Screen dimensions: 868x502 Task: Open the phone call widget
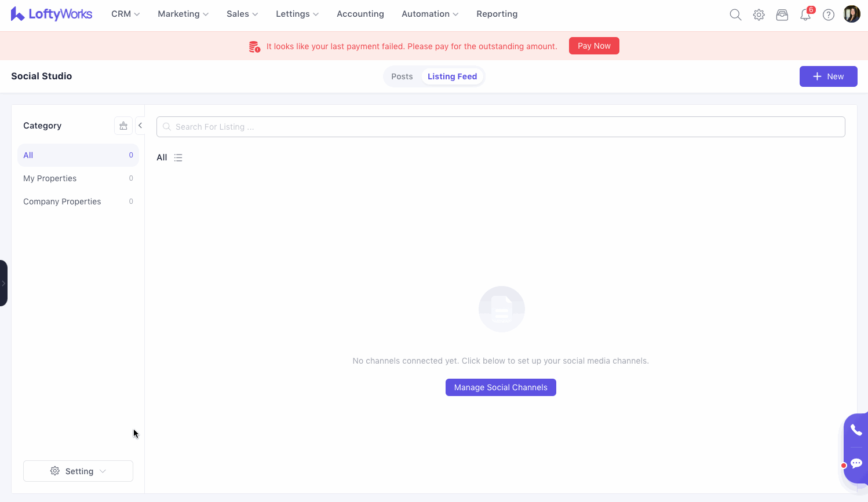(856, 430)
